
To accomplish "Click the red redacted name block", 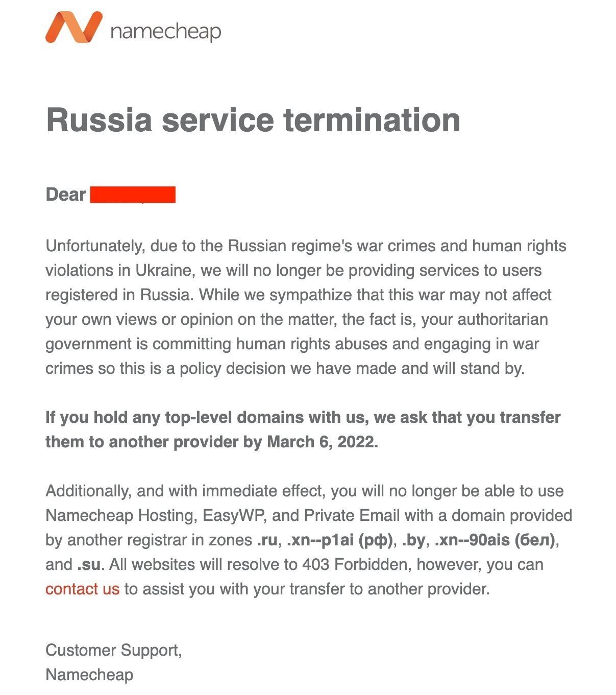I will pos(133,195).
